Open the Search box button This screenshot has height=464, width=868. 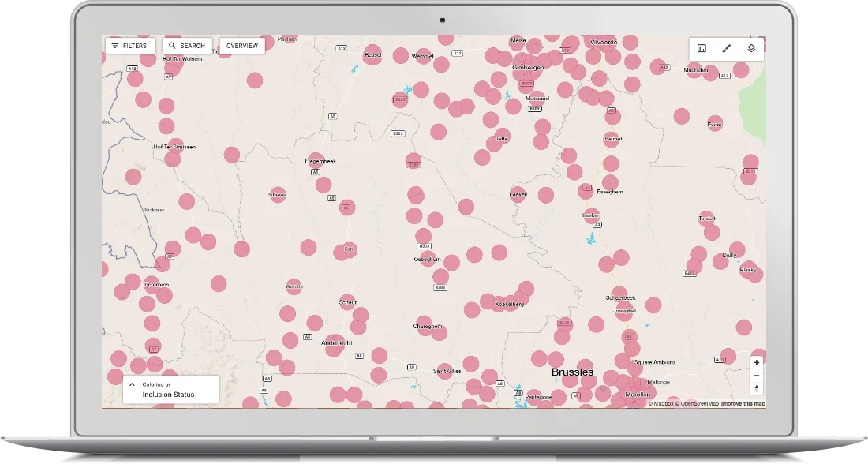click(188, 46)
